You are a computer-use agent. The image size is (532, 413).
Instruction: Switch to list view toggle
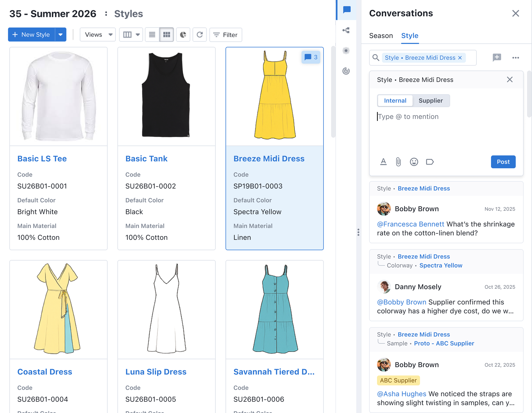152,35
